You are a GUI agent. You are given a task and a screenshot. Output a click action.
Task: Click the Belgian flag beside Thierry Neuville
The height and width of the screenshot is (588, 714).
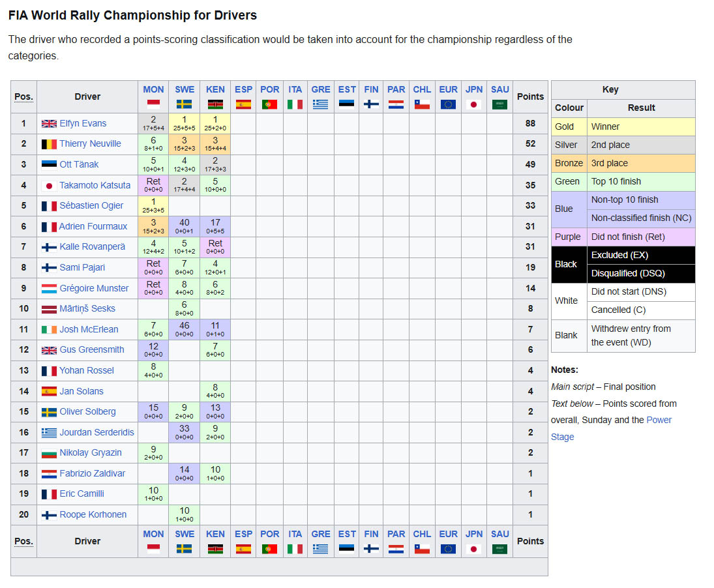point(49,144)
